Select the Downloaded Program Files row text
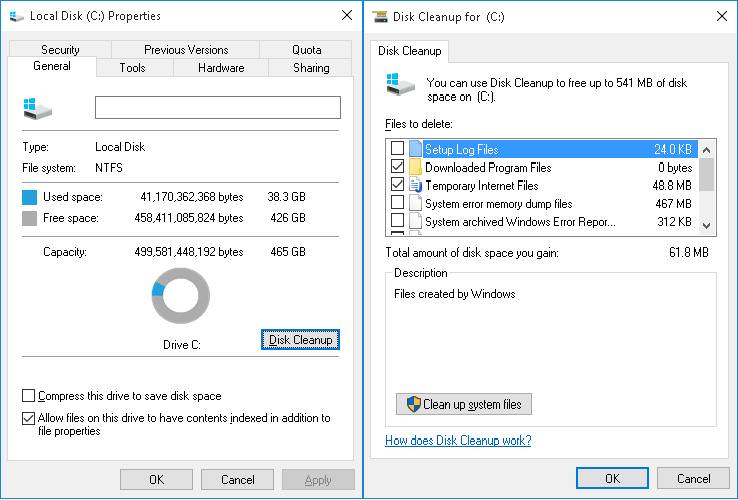 [488, 168]
